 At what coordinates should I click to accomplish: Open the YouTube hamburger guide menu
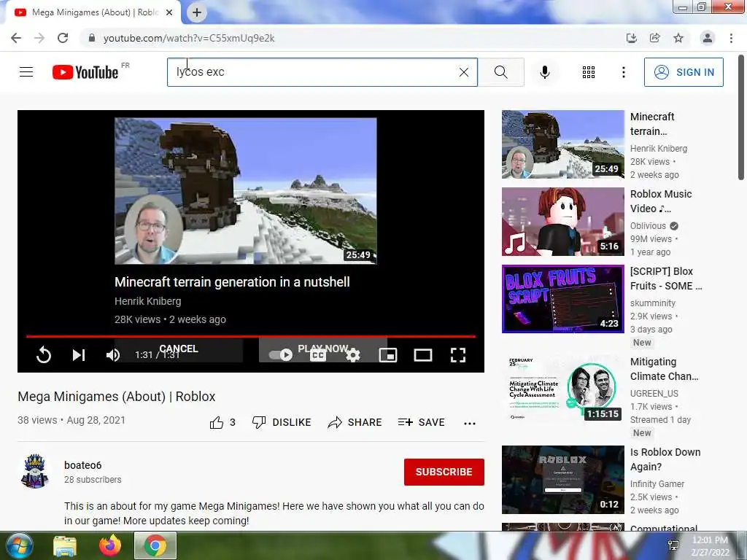click(x=26, y=72)
